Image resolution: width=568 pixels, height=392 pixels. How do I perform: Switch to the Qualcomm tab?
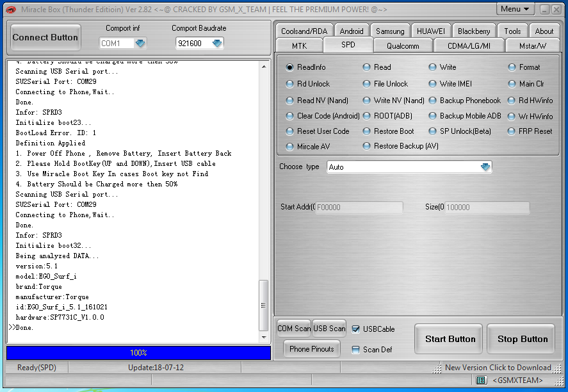pos(403,46)
